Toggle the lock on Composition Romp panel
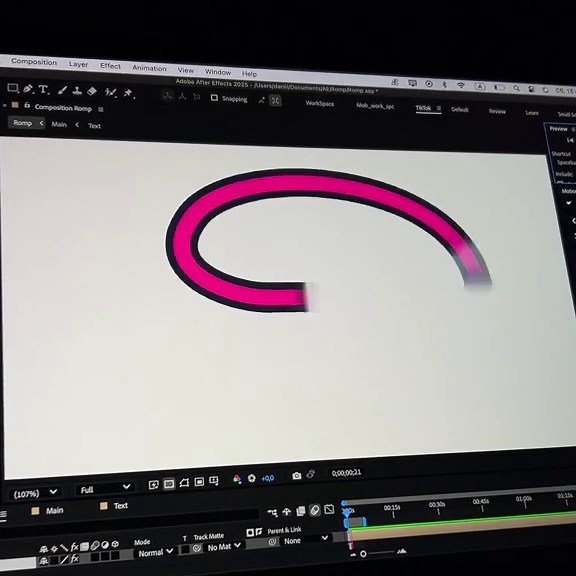576x576 pixels. tap(27, 105)
